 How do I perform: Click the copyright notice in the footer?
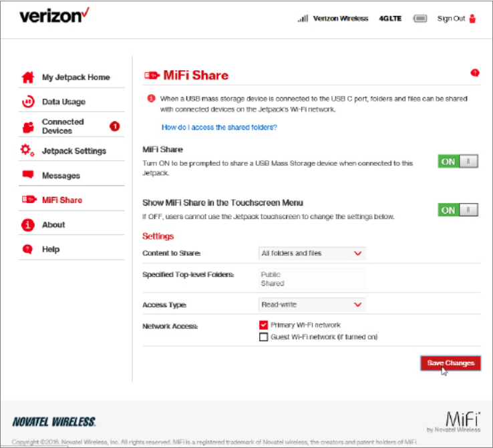coord(214,442)
